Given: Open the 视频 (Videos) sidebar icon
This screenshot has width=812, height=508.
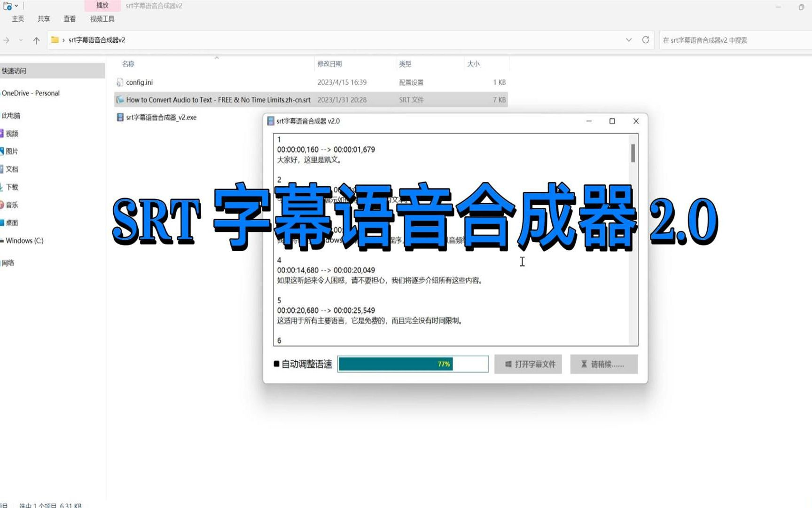Looking at the screenshot, I should 11,134.
